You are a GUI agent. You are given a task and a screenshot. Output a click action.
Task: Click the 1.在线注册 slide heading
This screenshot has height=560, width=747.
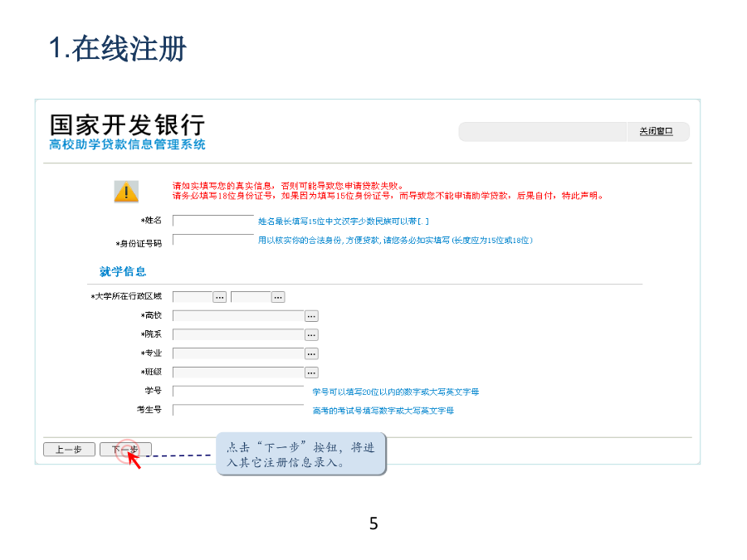[x=118, y=49]
